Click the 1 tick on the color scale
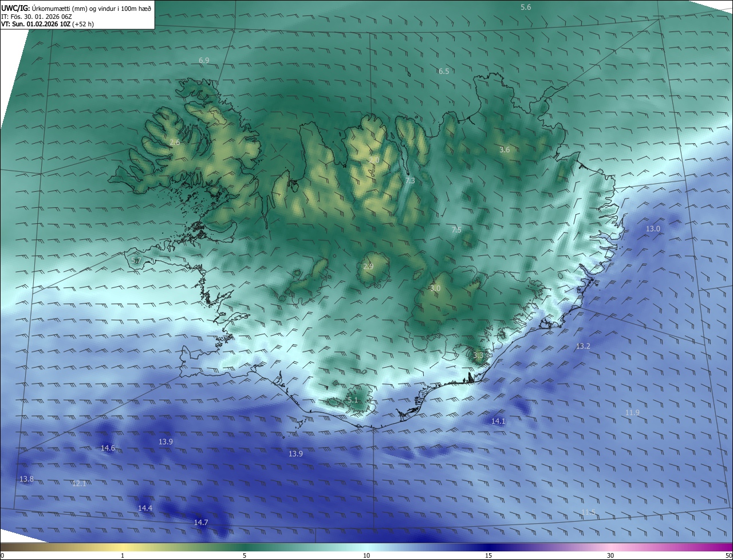 (x=123, y=555)
